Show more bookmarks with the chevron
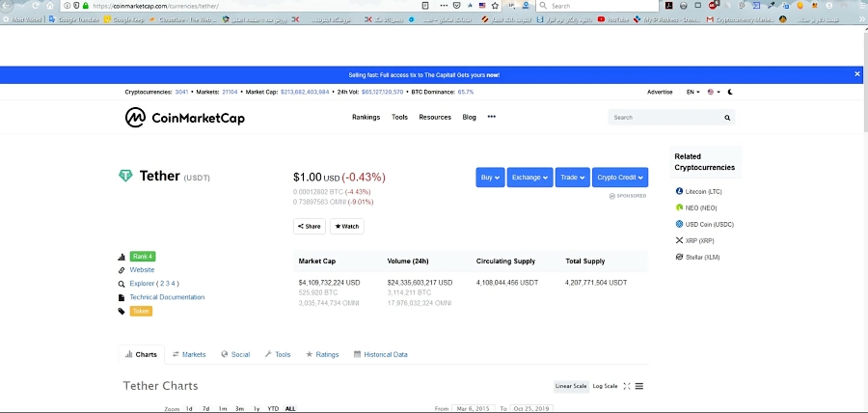Image resolution: width=868 pixels, height=413 pixels. pos(861,19)
